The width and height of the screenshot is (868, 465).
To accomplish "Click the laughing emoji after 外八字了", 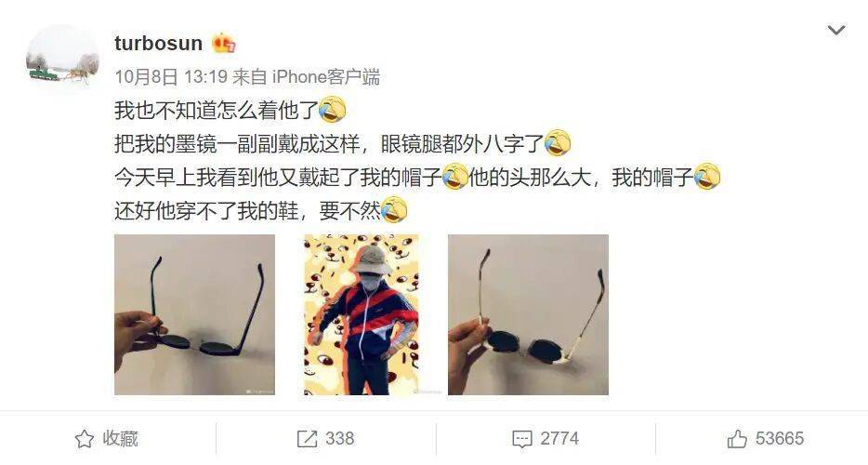I will pos(558,143).
